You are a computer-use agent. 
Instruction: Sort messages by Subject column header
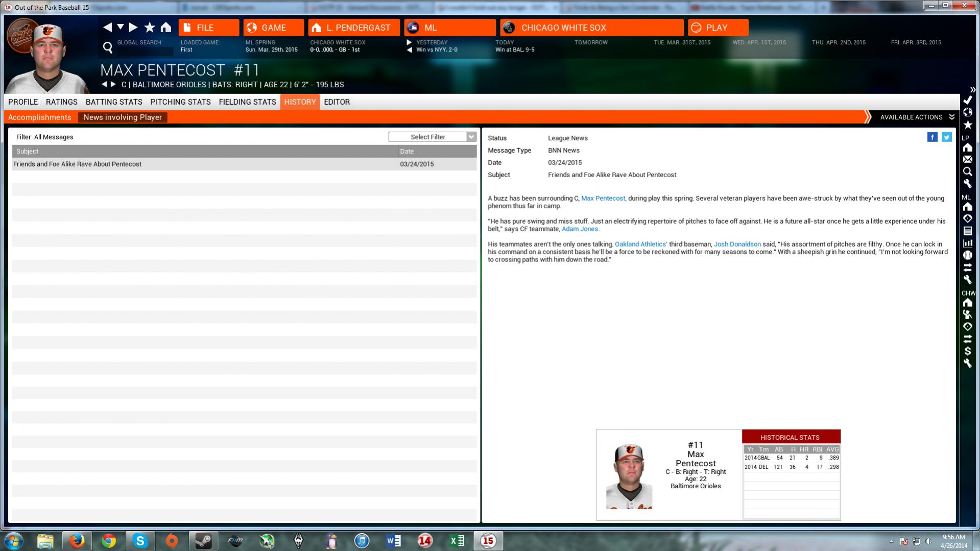(x=205, y=151)
